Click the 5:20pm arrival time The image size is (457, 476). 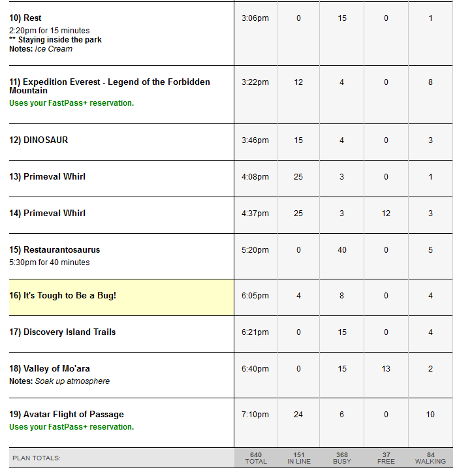(255, 250)
